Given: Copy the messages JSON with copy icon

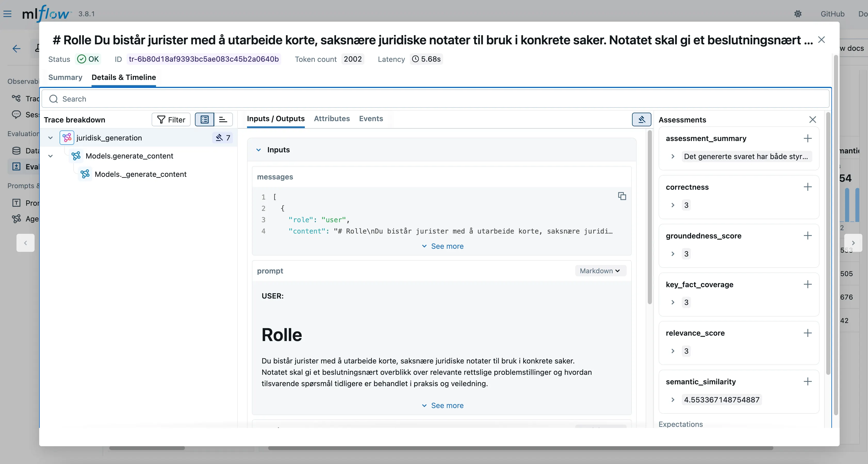Looking at the screenshot, I should pyautogui.click(x=622, y=196).
